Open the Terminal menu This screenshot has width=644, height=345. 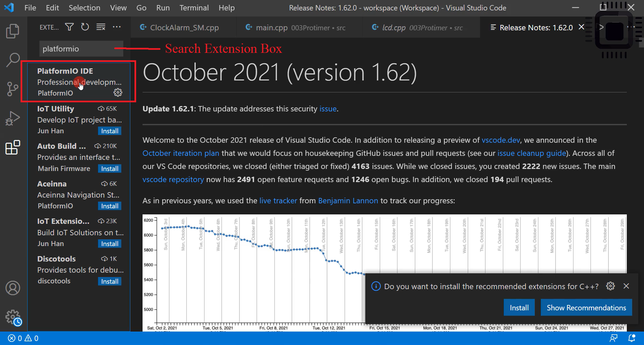point(194,8)
